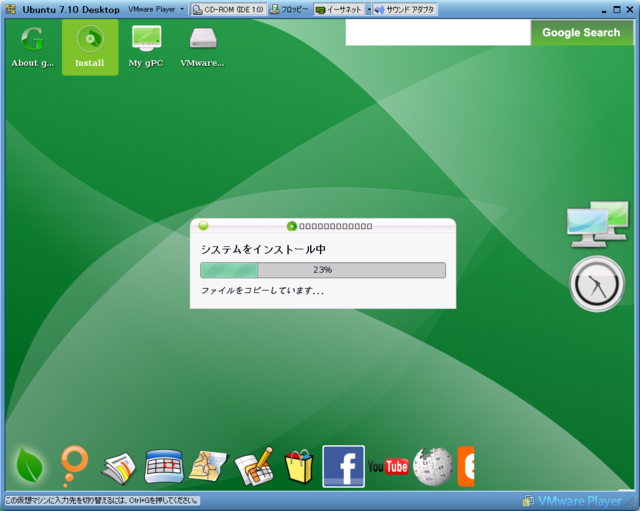The image size is (640, 511).
Task: Launch the orange circle dock application
Action: [x=73, y=465]
